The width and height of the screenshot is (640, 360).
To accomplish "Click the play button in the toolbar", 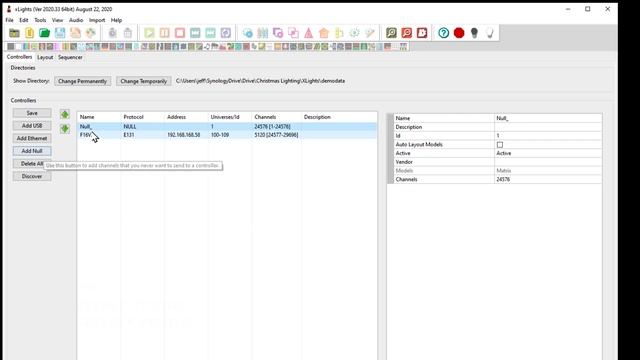I will [149, 33].
